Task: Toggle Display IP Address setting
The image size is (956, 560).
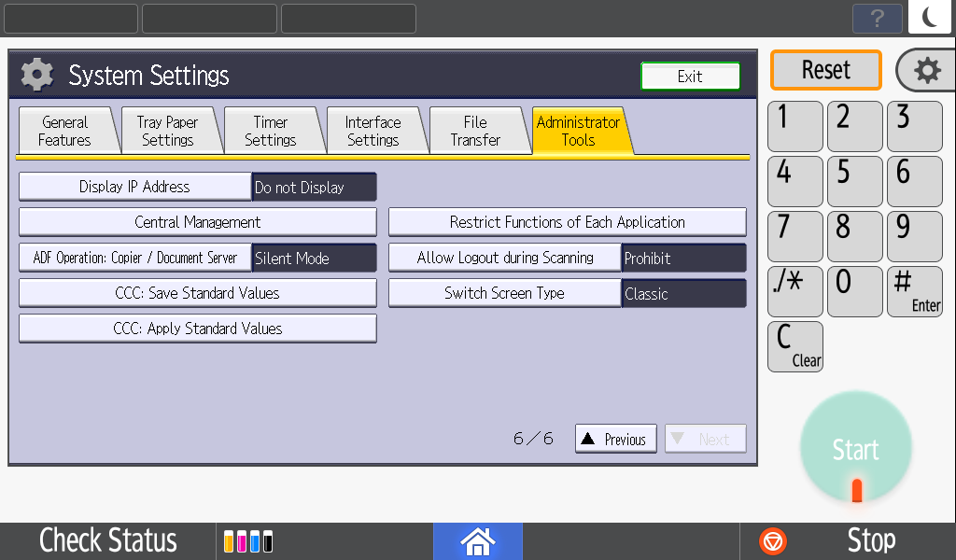Action: [135, 187]
